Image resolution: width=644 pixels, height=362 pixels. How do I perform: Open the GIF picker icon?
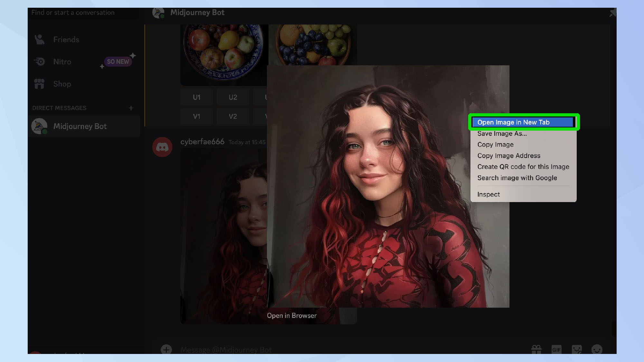556,349
